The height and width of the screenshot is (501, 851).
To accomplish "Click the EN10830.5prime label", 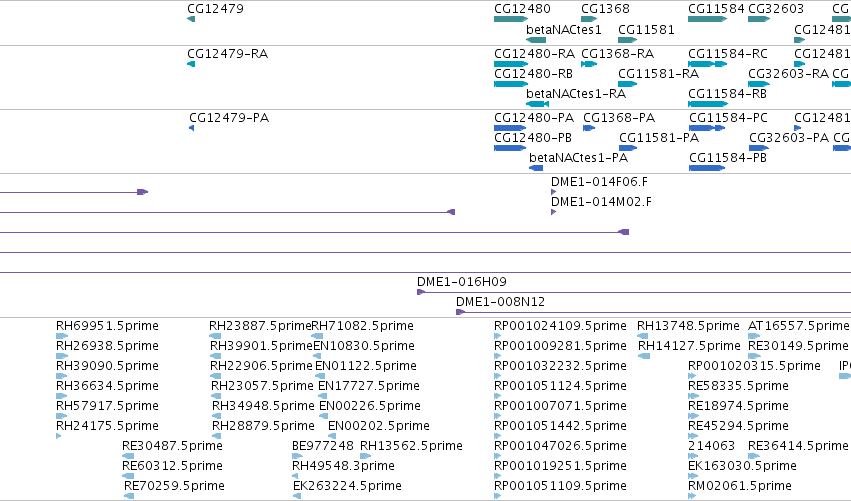I will pyautogui.click(x=364, y=346).
